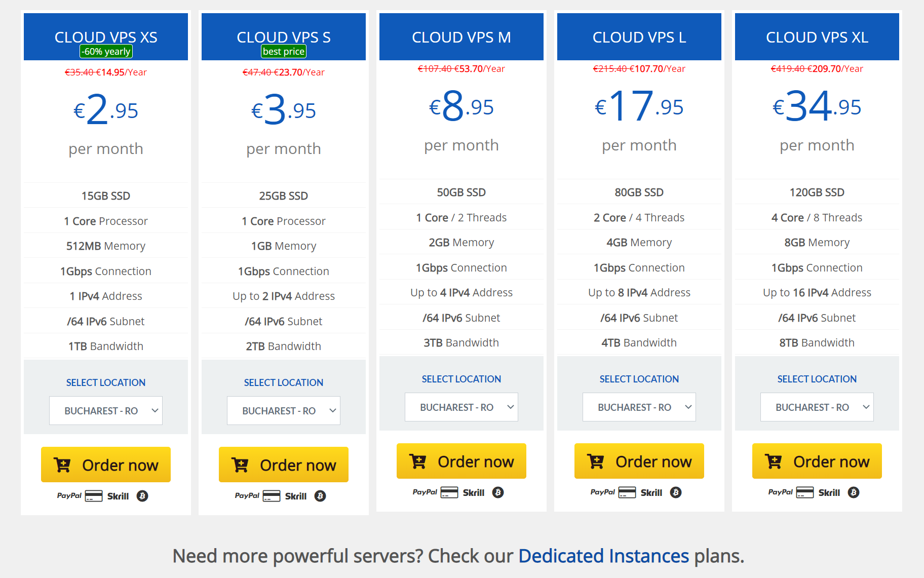Viewport: 924px width, 578px height.
Task: Open the Dedicated Instances link
Action: (603, 556)
